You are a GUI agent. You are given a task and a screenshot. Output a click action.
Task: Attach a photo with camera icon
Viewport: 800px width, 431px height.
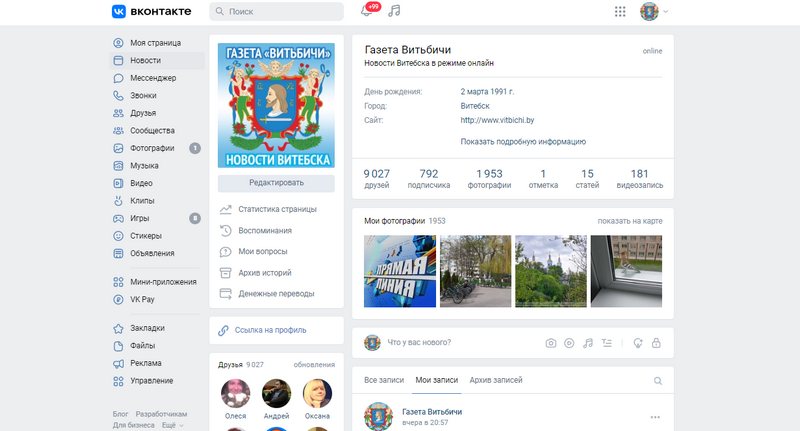click(551, 343)
